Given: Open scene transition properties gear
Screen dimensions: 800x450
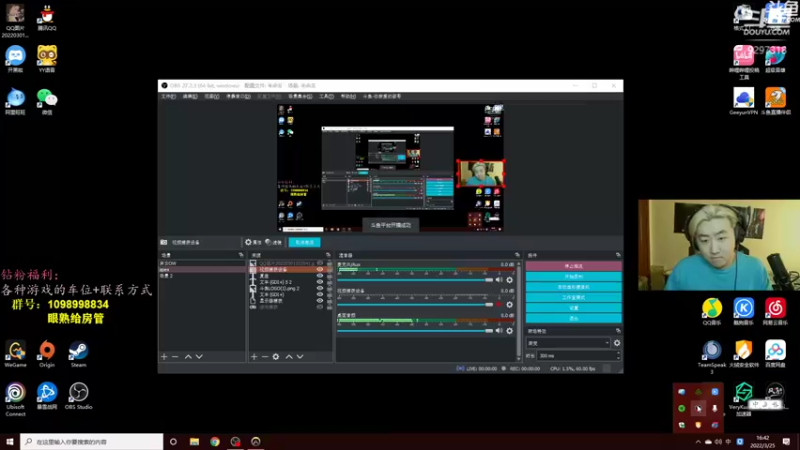Looking at the screenshot, I should [x=617, y=343].
